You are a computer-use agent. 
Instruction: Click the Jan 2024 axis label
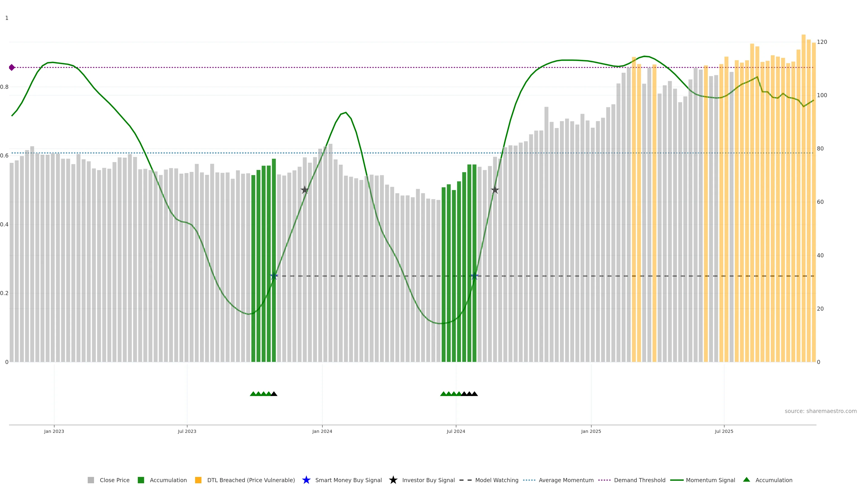[x=322, y=431]
